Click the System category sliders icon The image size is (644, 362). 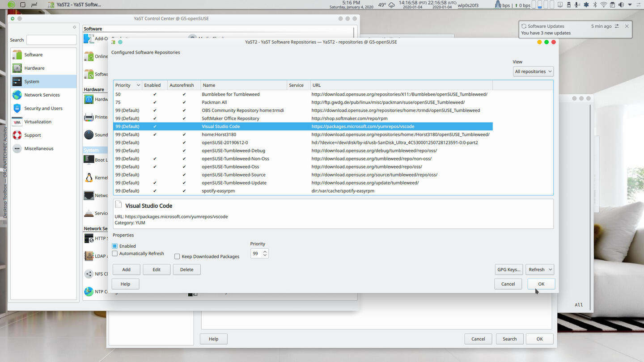point(17,81)
